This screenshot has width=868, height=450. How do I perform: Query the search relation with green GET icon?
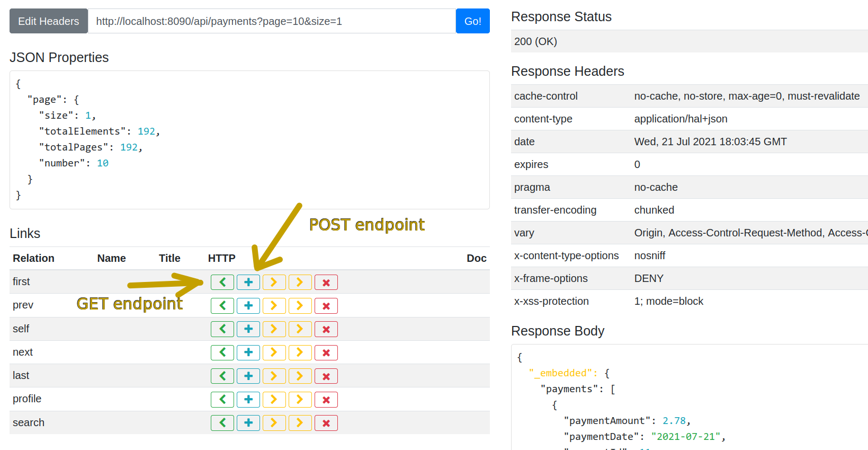pyautogui.click(x=222, y=423)
